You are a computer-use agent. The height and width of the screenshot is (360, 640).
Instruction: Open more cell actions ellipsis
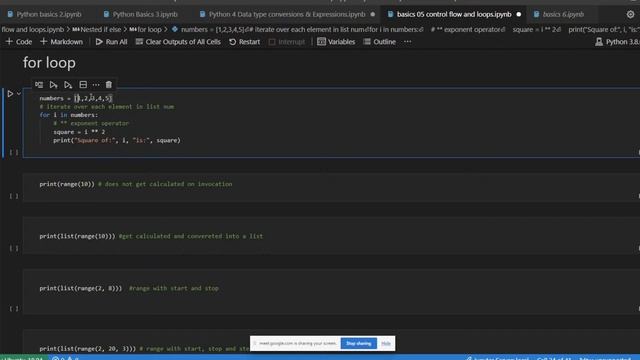96,84
